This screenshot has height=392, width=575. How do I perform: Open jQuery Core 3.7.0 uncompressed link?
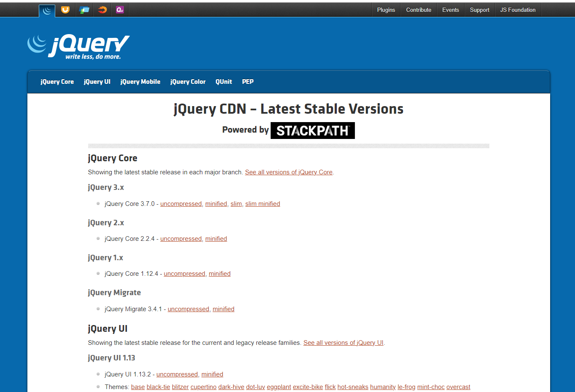[x=181, y=204]
